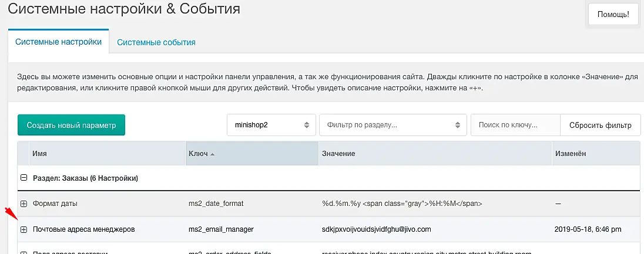The height and width of the screenshot is (254, 644).
Task: Click the Помощь! button
Action: click(x=613, y=14)
